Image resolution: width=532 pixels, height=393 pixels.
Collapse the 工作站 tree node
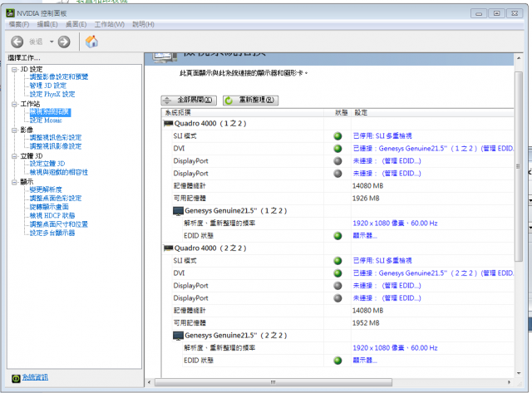14,104
